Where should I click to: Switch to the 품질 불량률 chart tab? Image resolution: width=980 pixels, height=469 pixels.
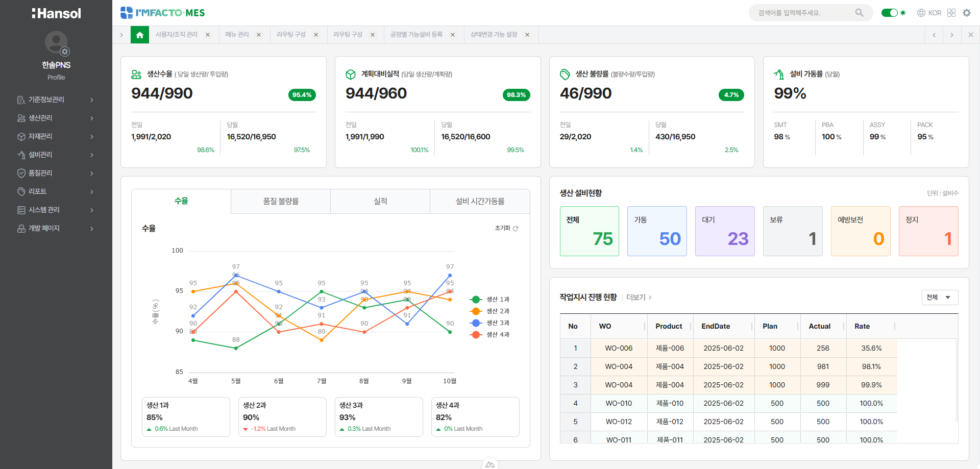[x=281, y=202]
